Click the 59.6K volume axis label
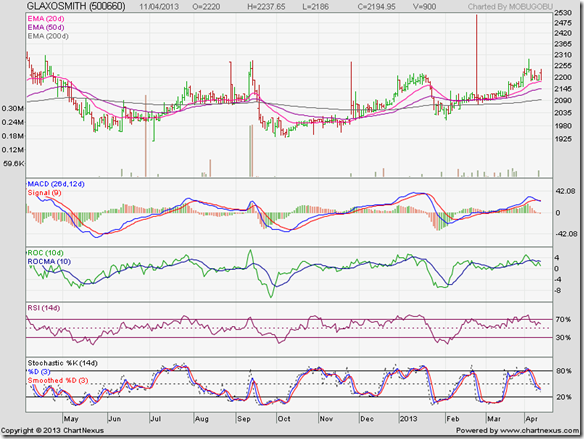584x439 pixels. coord(14,163)
